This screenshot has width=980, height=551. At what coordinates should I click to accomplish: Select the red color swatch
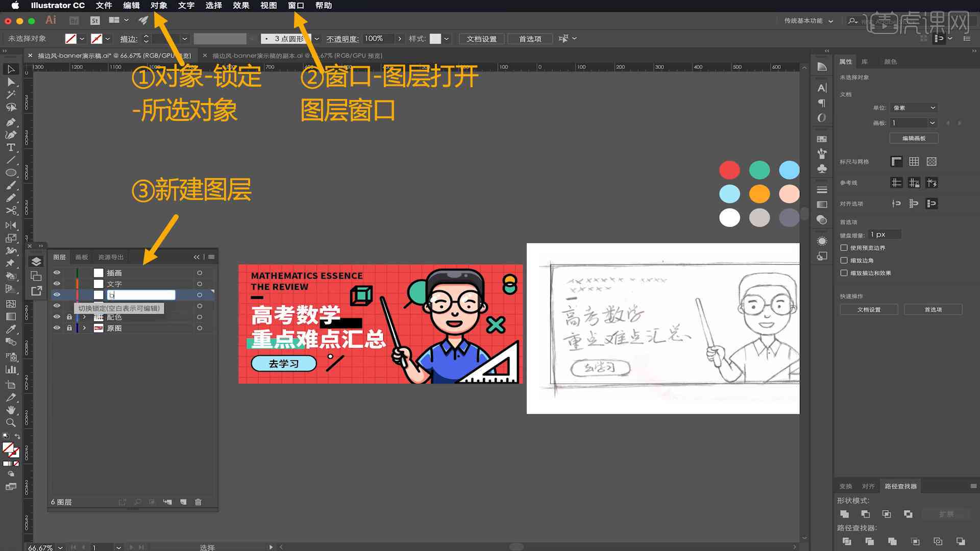[729, 169]
